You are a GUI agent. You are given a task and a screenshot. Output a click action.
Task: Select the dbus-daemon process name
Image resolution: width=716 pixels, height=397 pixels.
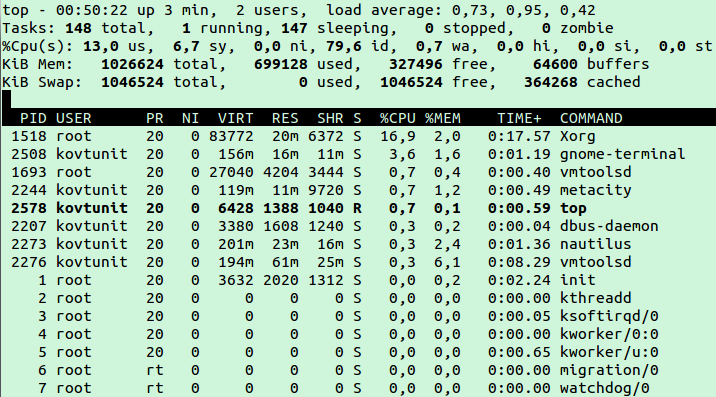[609, 226]
